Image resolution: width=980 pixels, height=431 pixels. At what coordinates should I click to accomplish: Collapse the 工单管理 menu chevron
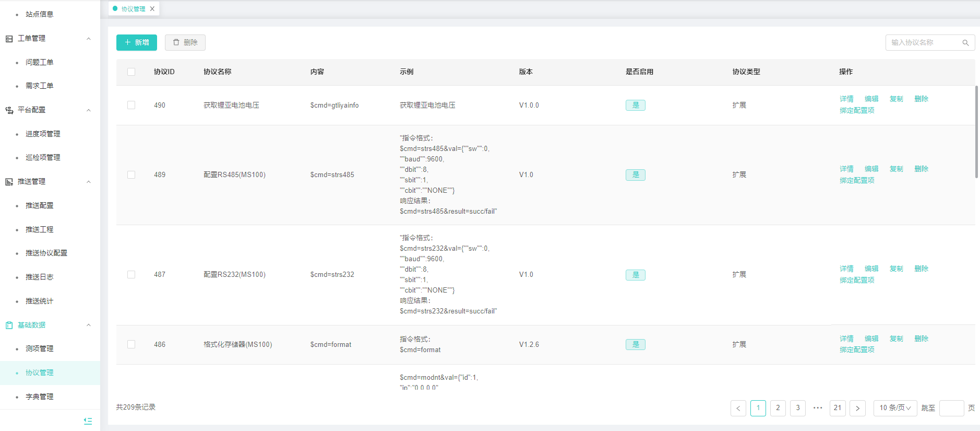(89, 39)
